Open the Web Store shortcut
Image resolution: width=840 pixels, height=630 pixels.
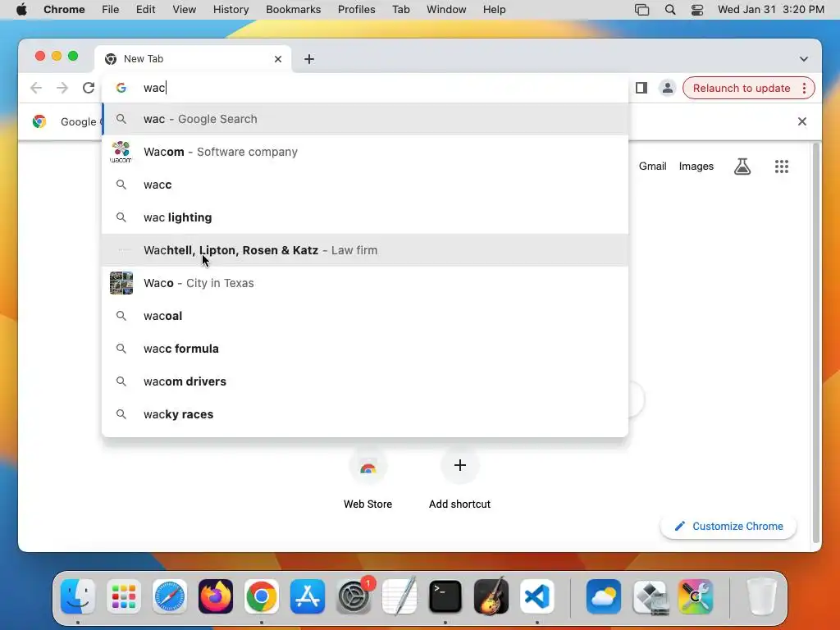pos(367,479)
